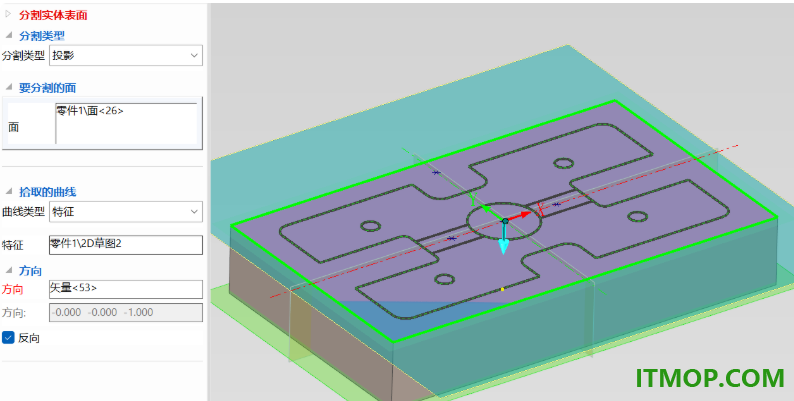Click the red axis arrow at the origin
The width and height of the screenshot is (794, 401).
[520, 216]
